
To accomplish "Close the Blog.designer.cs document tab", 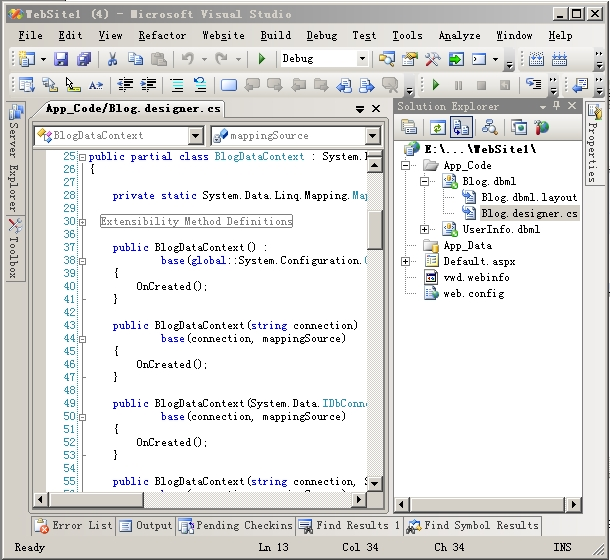I will 376,109.
